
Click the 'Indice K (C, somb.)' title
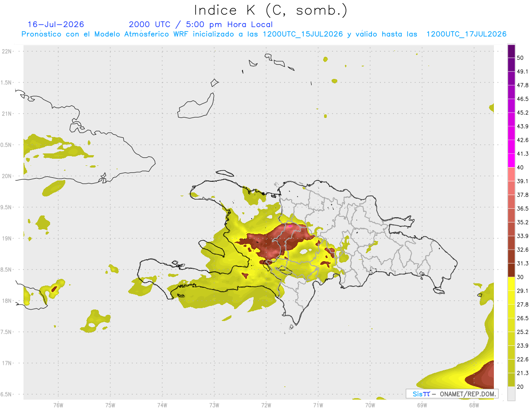[x=271, y=10]
